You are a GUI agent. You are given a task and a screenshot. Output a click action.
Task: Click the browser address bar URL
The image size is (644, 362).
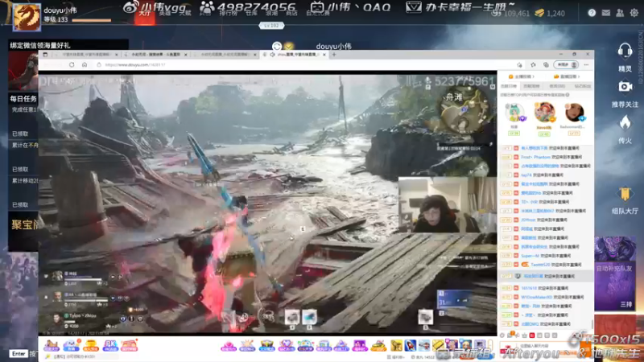135,65
